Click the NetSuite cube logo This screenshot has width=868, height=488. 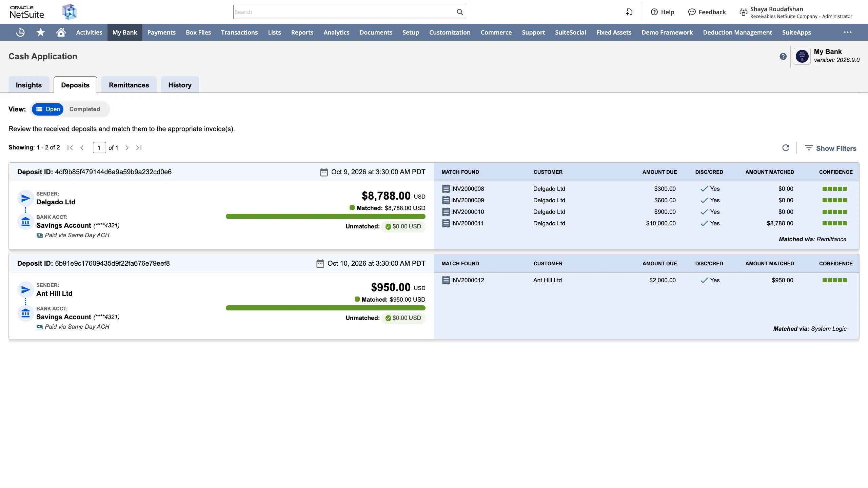(x=70, y=12)
